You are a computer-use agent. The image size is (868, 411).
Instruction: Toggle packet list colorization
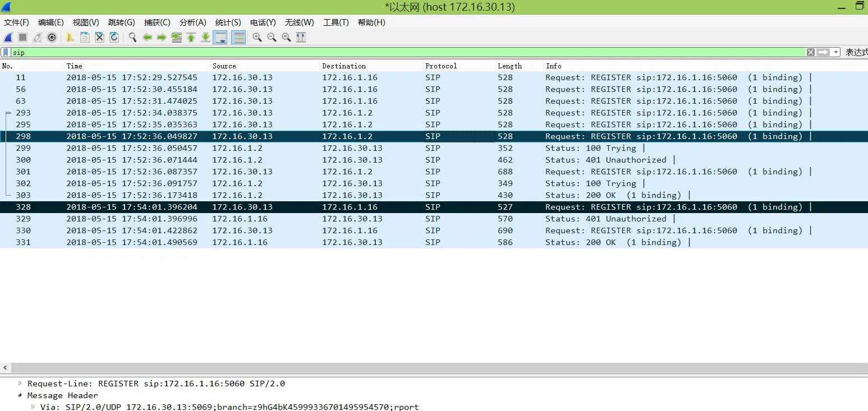tap(238, 37)
